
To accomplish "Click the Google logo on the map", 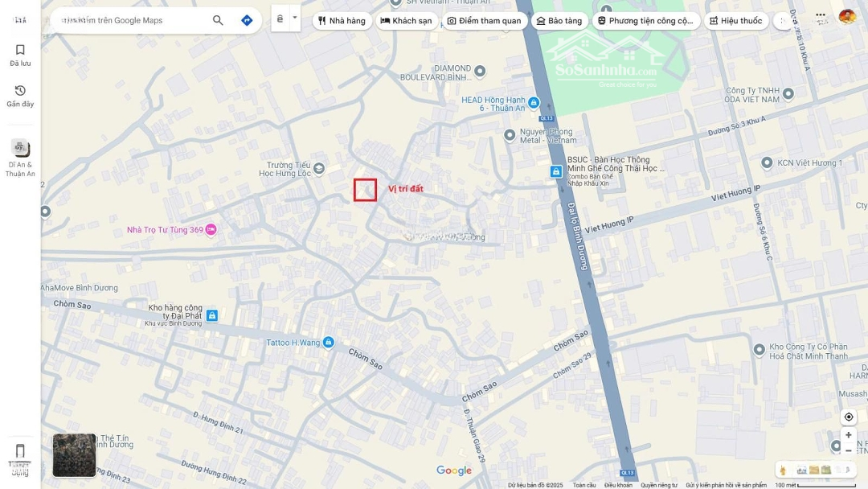I will tap(454, 471).
